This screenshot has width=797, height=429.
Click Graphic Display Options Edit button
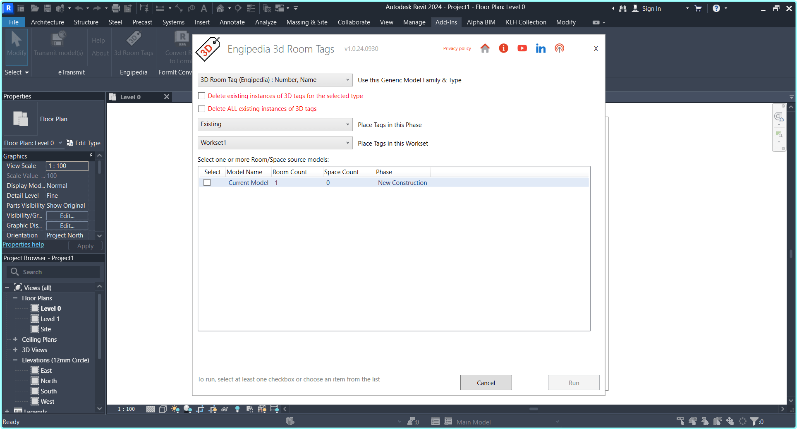pos(67,226)
